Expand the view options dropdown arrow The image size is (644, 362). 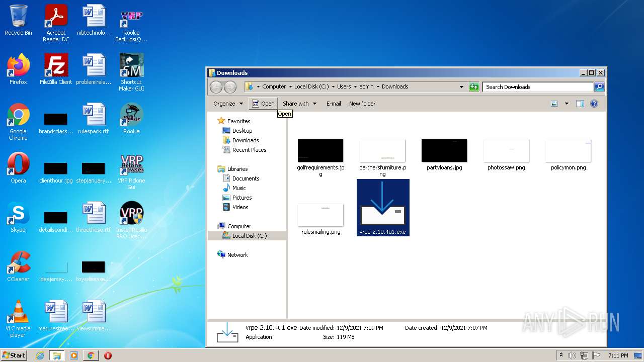[567, 104]
